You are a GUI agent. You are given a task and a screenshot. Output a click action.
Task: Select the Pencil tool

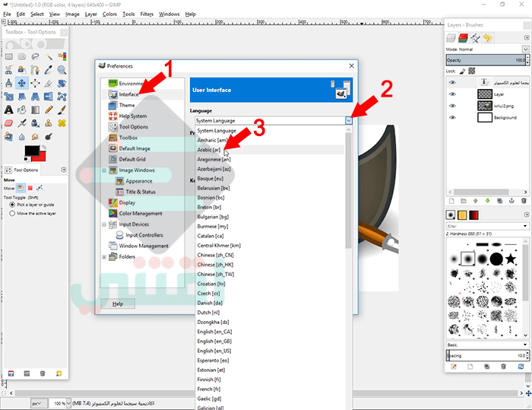click(x=49, y=110)
